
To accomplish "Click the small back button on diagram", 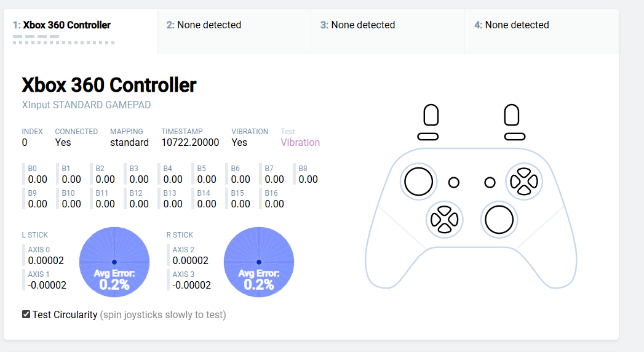I will (x=454, y=182).
